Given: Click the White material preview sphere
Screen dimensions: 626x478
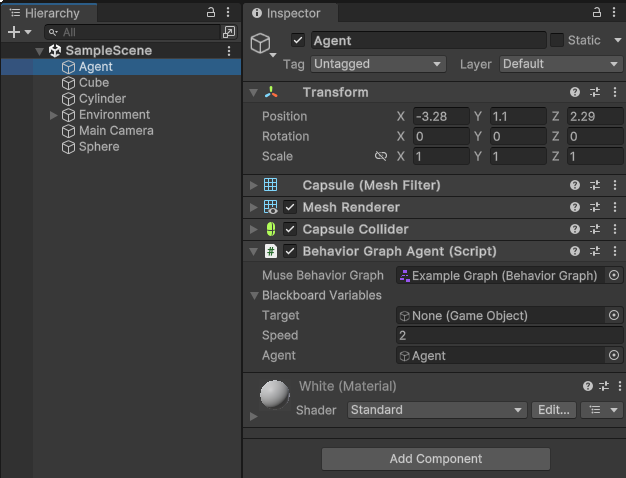Looking at the screenshot, I should tap(275, 395).
